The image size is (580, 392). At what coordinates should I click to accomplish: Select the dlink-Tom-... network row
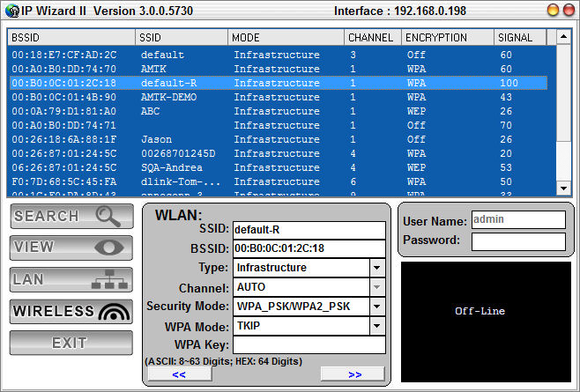279,181
